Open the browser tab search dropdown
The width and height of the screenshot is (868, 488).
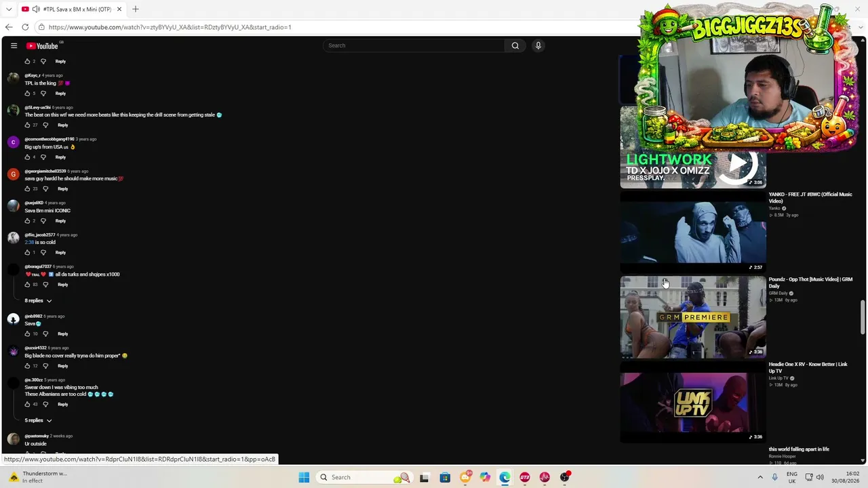9,9
